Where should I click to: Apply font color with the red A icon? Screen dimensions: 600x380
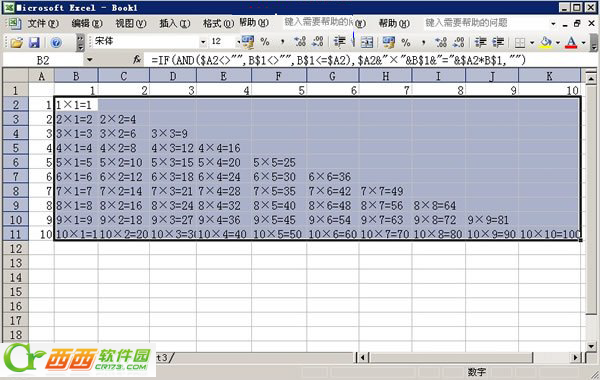[x=571, y=42]
